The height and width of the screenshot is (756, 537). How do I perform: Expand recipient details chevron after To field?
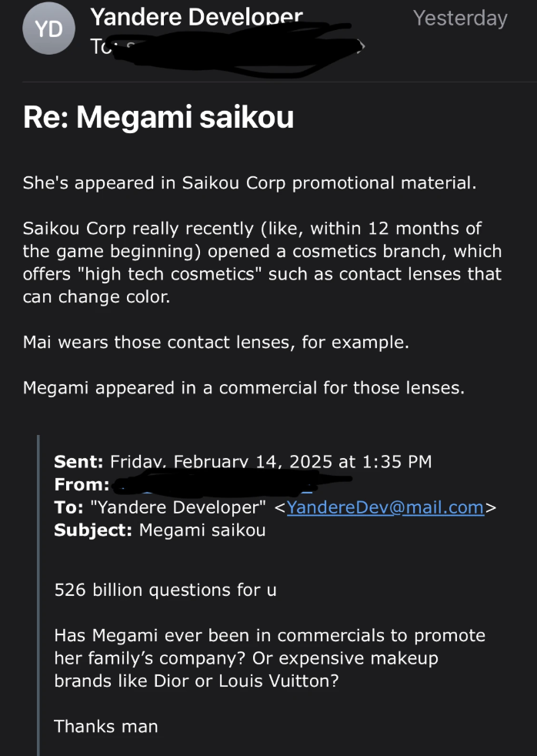point(360,47)
